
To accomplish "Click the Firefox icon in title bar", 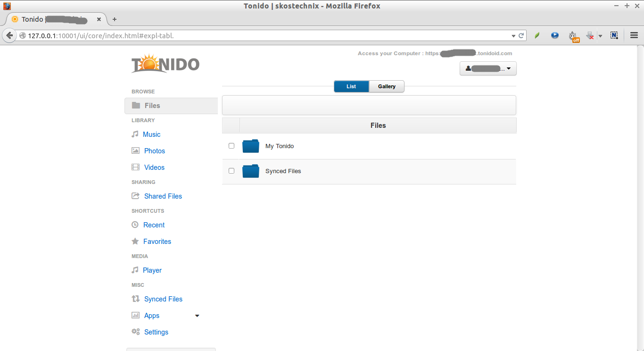I will (7, 6).
